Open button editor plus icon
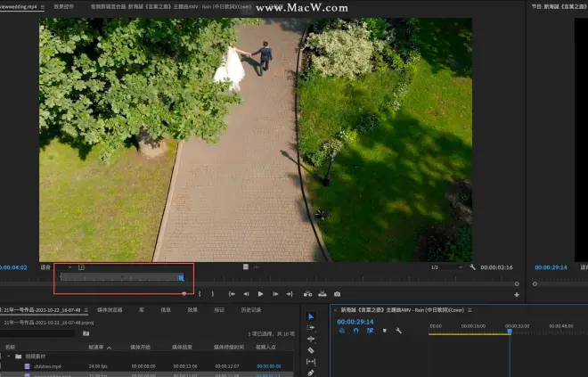This screenshot has height=377, width=588. tap(517, 295)
